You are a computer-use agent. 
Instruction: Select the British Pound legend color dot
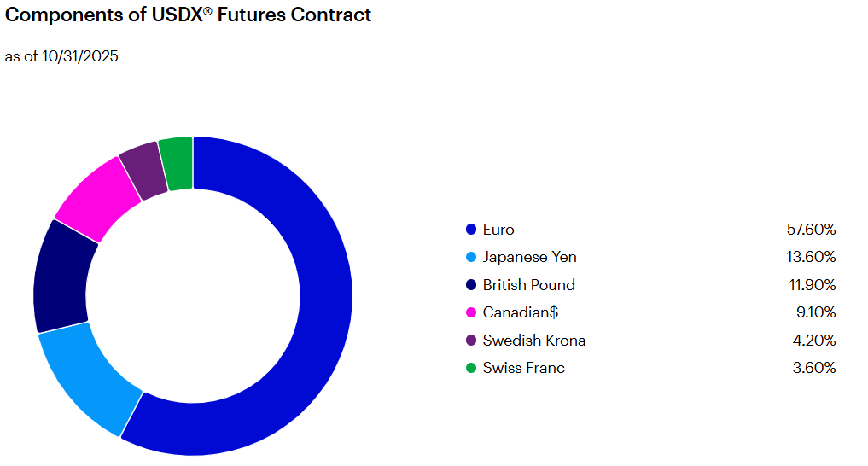coord(470,285)
